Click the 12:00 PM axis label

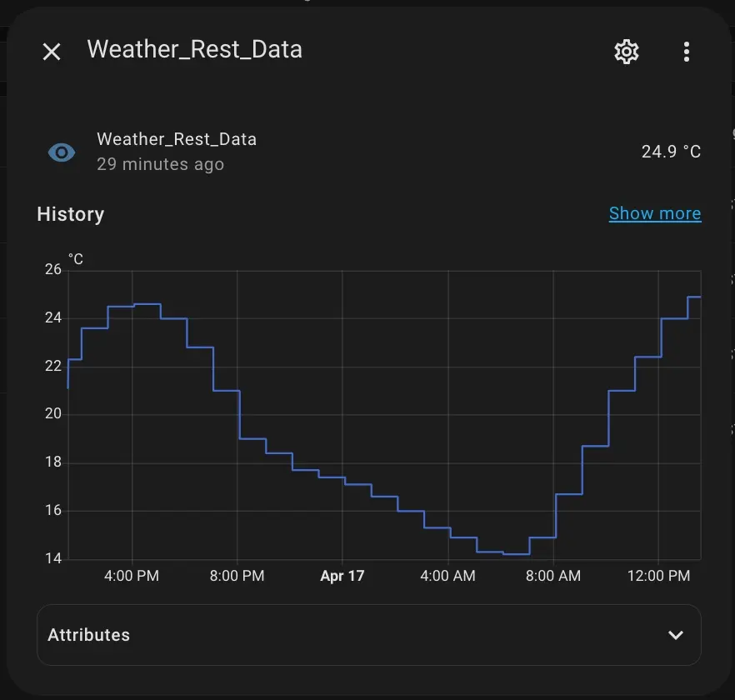tap(658, 576)
